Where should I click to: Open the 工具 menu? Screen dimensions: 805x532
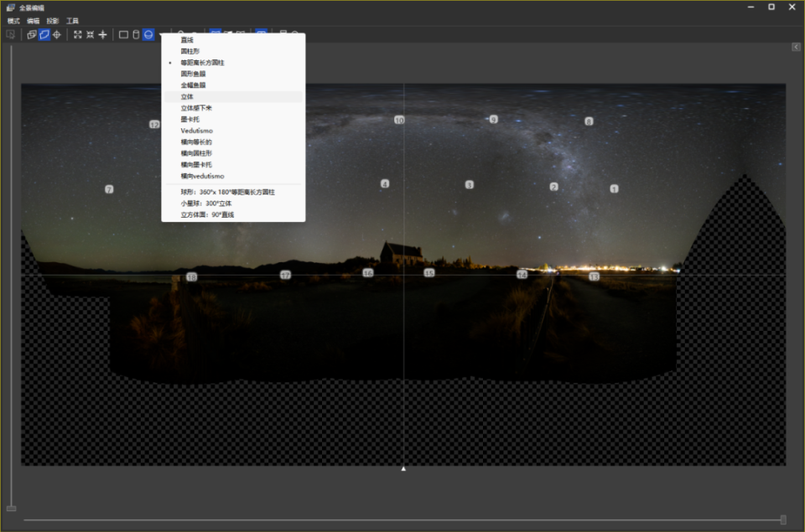[x=73, y=20]
